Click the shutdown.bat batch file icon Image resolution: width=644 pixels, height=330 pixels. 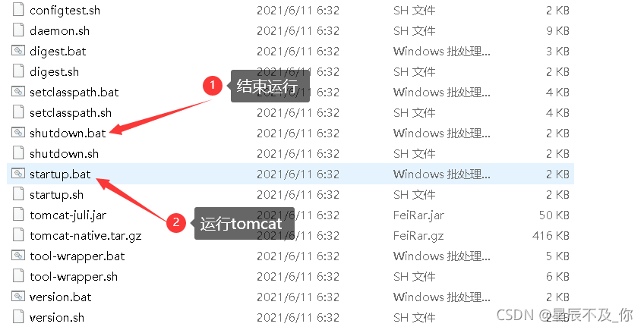pyautogui.click(x=18, y=133)
